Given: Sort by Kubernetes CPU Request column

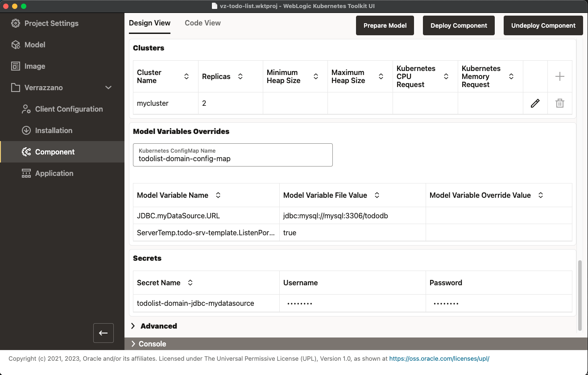Looking at the screenshot, I should (x=446, y=76).
